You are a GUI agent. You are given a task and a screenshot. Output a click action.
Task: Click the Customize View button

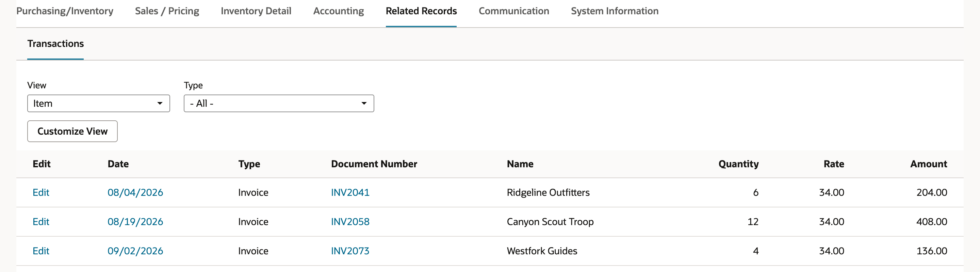coord(72,132)
